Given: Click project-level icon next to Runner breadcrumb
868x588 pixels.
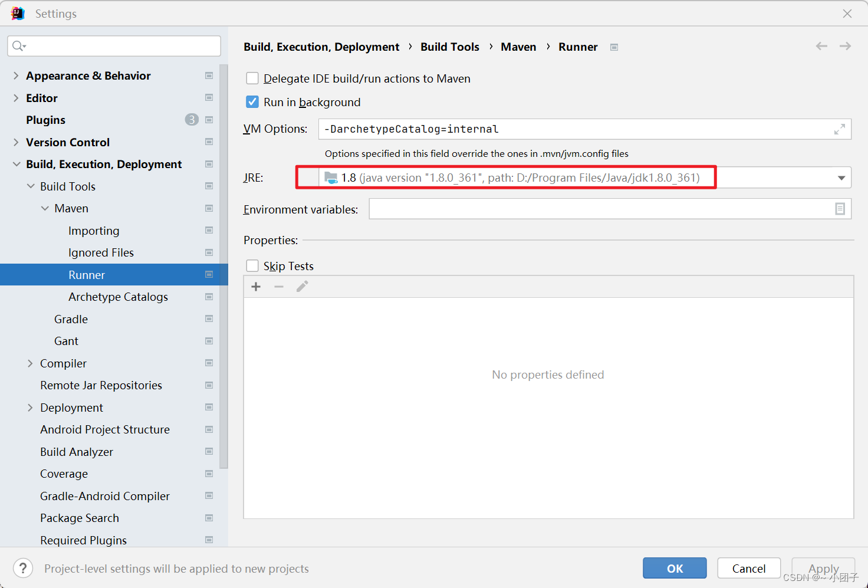Looking at the screenshot, I should pyautogui.click(x=614, y=47).
